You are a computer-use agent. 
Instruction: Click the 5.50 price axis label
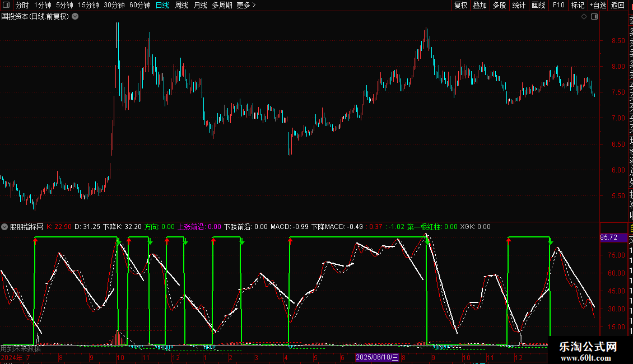618,196
